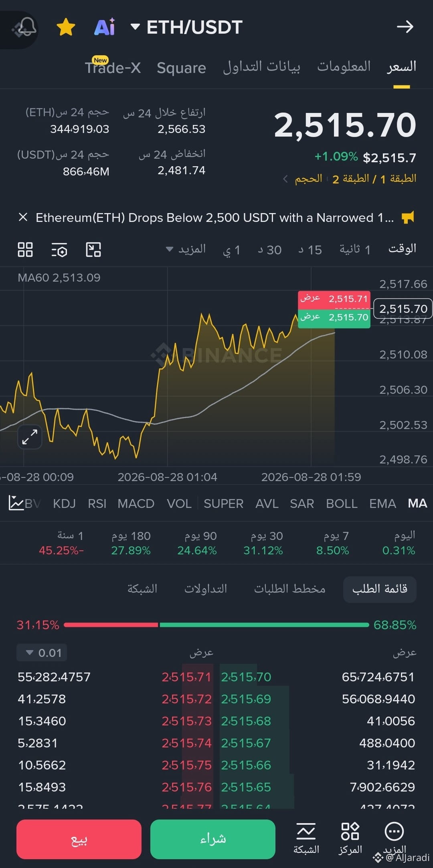433x868 pixels.
Task: Switch to the Trade-X tab
Action: point(113,67)
